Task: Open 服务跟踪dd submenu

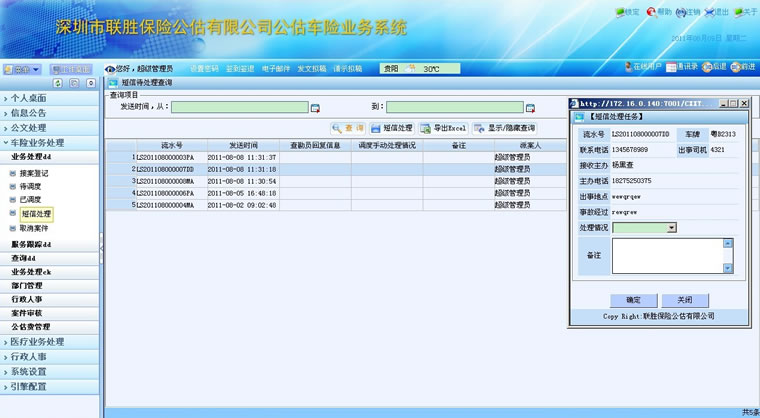Action: 49,244
